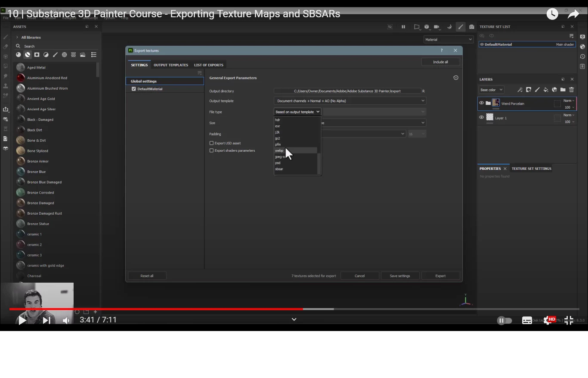The height and width of the screenshot is (378, 588).
Task: Click the assets Search field
Action: (x=56, y=46)
